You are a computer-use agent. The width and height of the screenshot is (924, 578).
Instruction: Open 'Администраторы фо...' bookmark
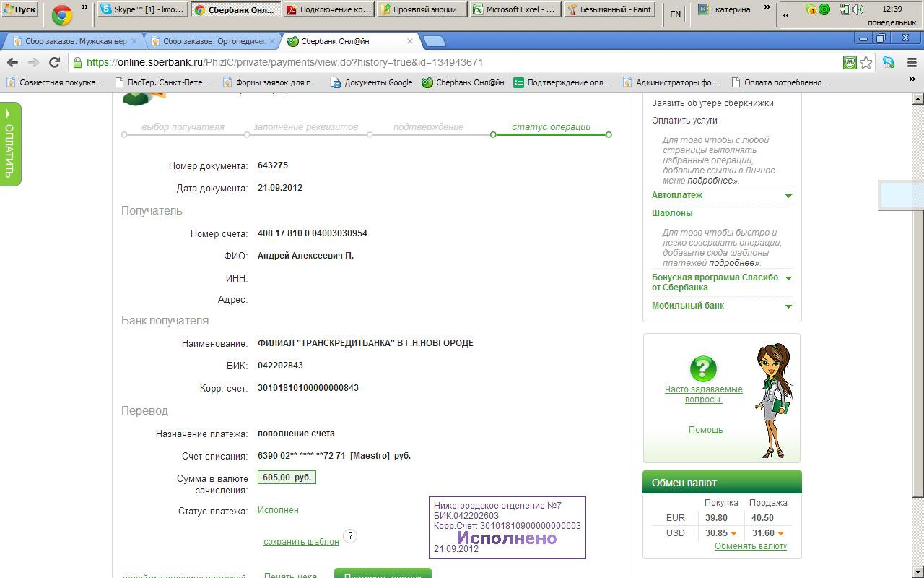pos(670,82)
